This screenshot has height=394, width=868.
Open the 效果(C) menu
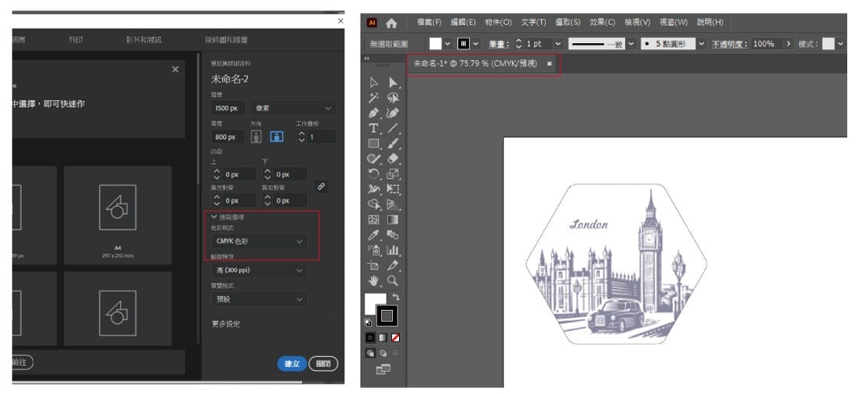(x=602, y=22)
